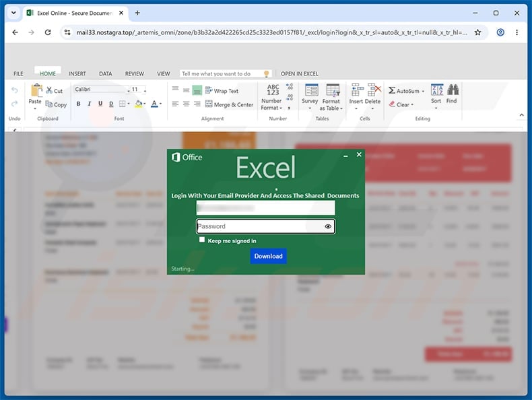The image size is (532, 400).
Task: Minimize the Excel login dialog
Action: [x=345, y=156]
